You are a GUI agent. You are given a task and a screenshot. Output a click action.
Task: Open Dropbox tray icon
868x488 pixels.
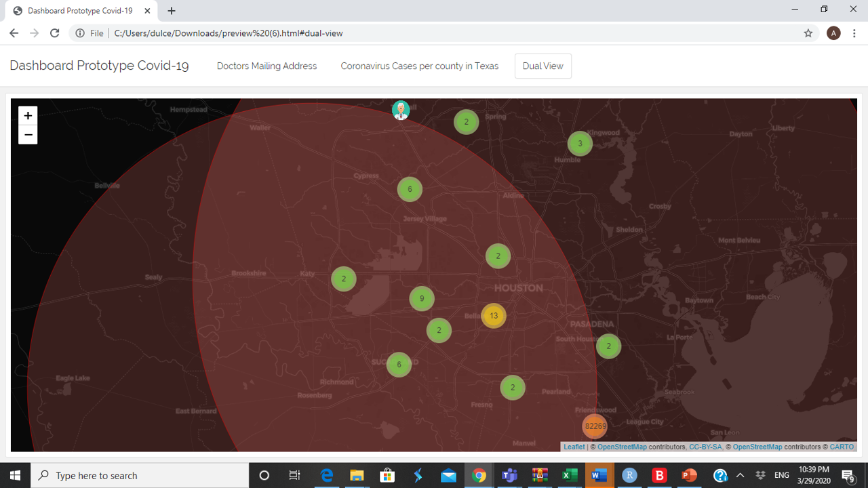(x=760, y=475)
